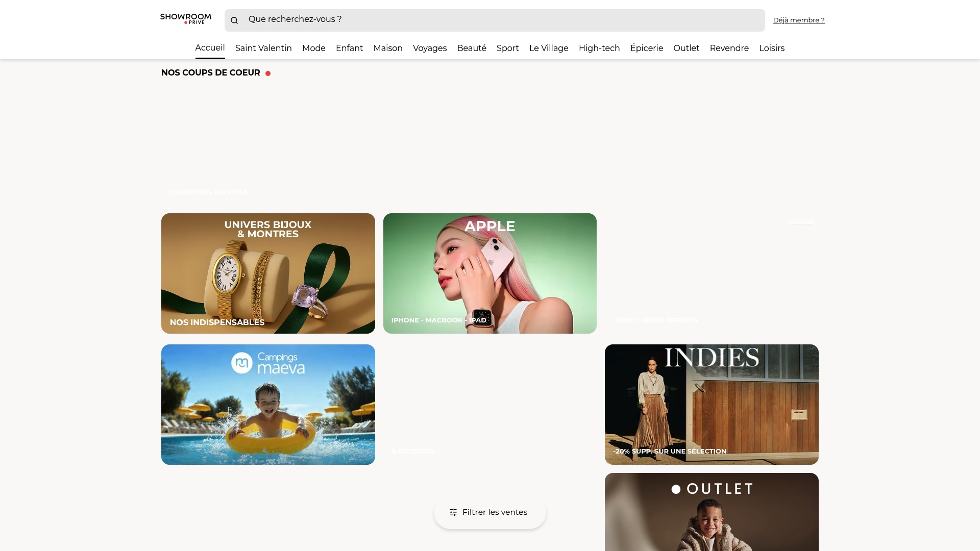Open the Apple iPhone MacBook iPad sale
This screenshot has width=980, height=551.
point(489,273)
